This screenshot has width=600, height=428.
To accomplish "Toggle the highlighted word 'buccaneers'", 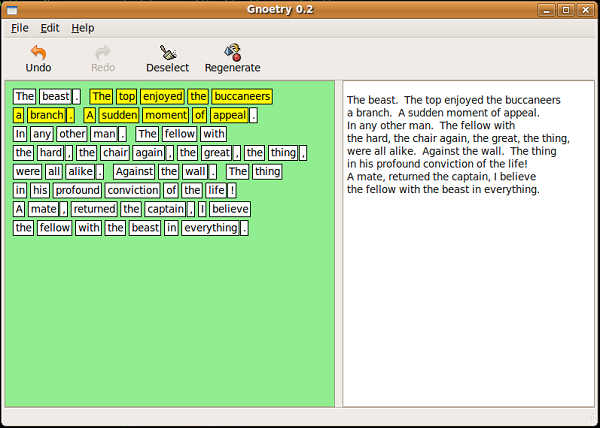I will (242, 97).
